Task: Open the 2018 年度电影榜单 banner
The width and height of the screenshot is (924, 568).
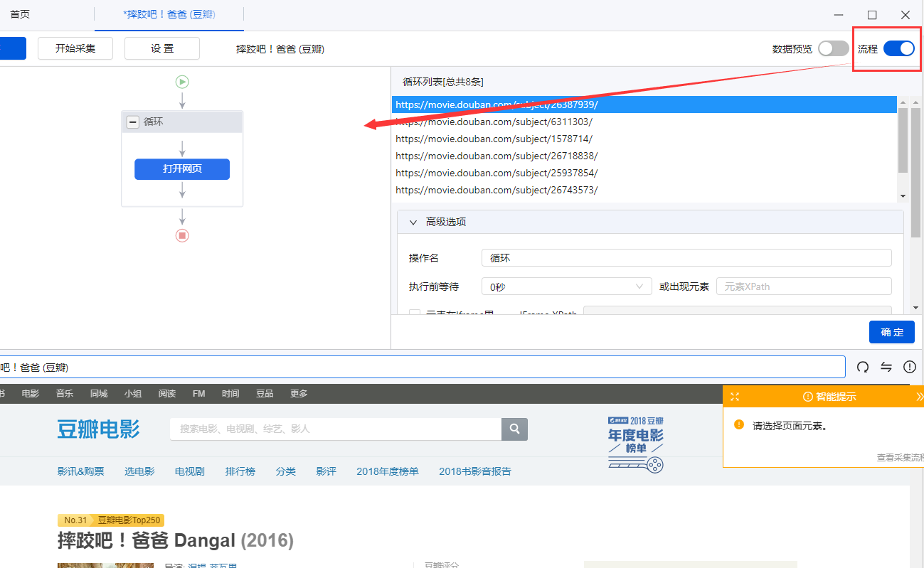Action: click(x=636, y=445)
